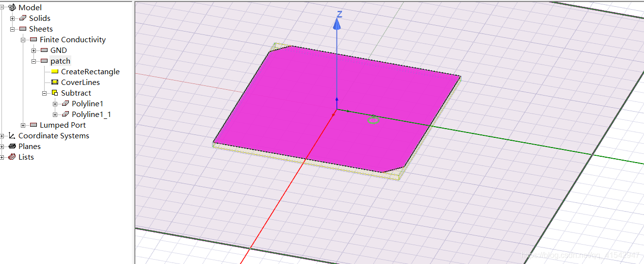Image resolution: width=644 pixels, height=264 pixels.
Task: Click the Subtract operation icon
Action: click(55, 93)
